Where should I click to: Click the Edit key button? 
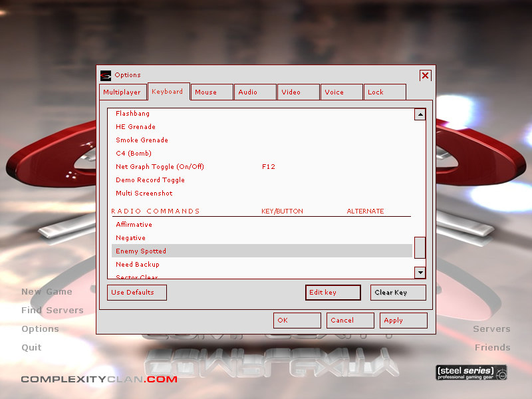point(332,293)
